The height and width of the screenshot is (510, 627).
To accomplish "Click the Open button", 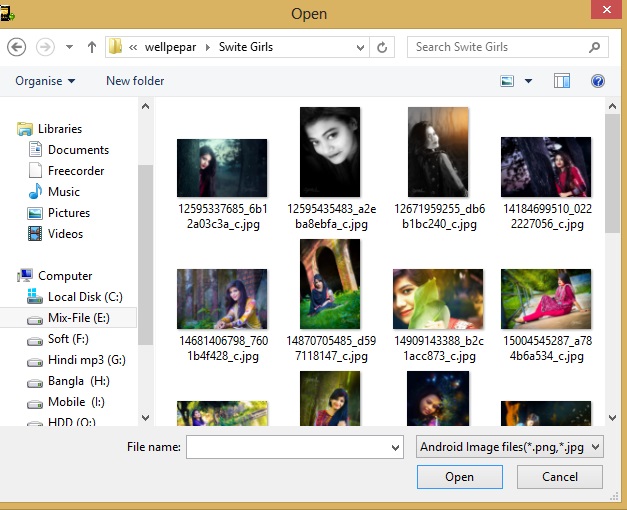I will (459, 477).
